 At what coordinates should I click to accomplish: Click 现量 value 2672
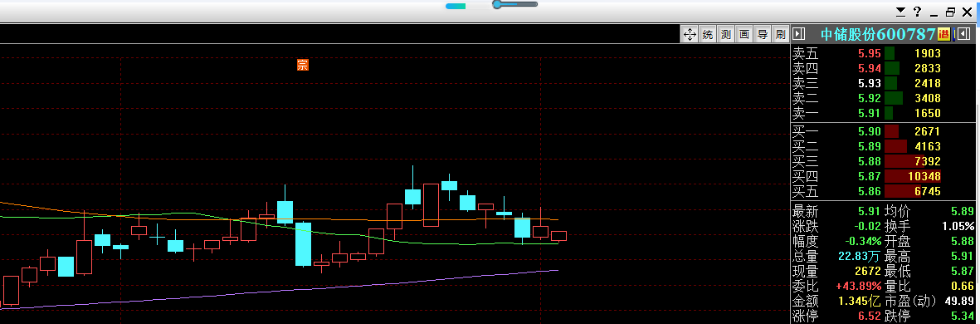click(868, 272)
